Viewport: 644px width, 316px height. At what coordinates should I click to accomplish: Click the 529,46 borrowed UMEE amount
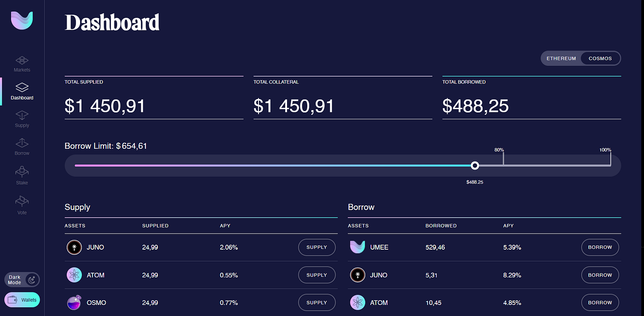tap(435, 247)
